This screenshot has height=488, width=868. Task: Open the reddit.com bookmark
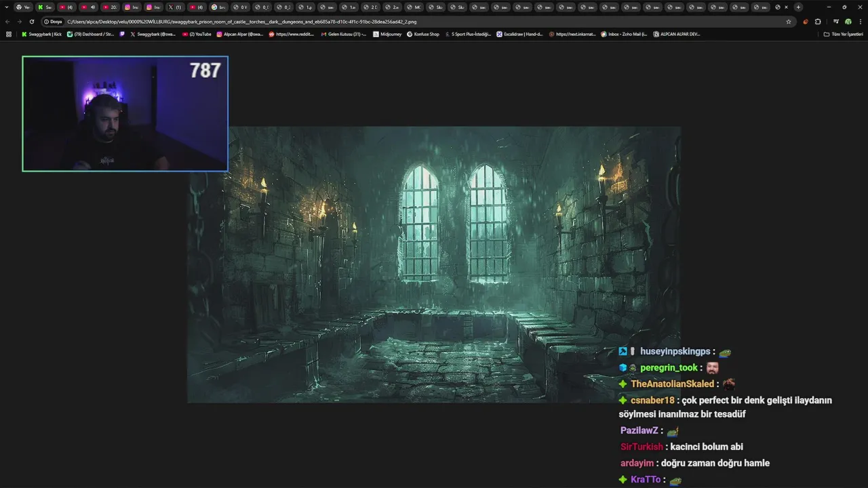pyautogui.click(x=292, y=34)
